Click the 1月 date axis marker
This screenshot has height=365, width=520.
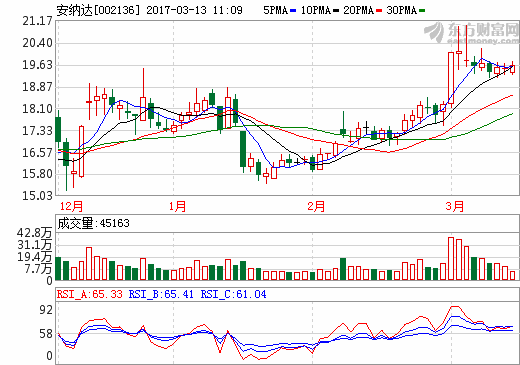click(177, 206)
